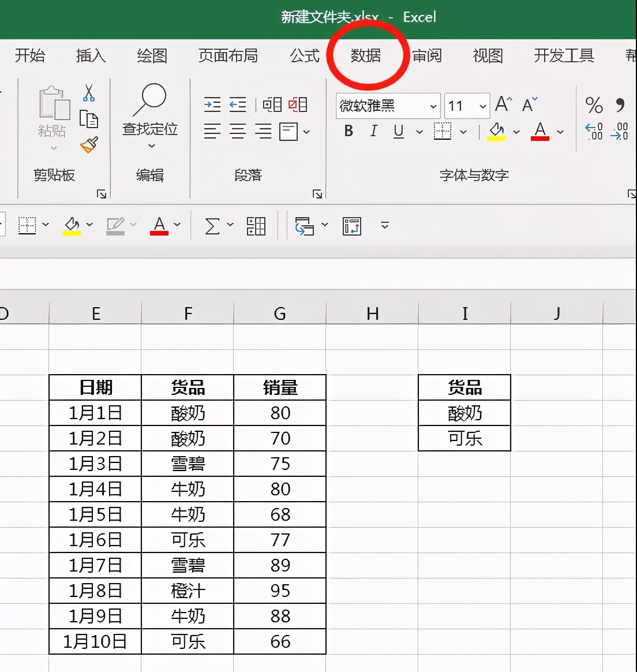Apply red font color from quick toolbar
The width and height of the screenshot is (637, 672).
[x=159, y=226]
